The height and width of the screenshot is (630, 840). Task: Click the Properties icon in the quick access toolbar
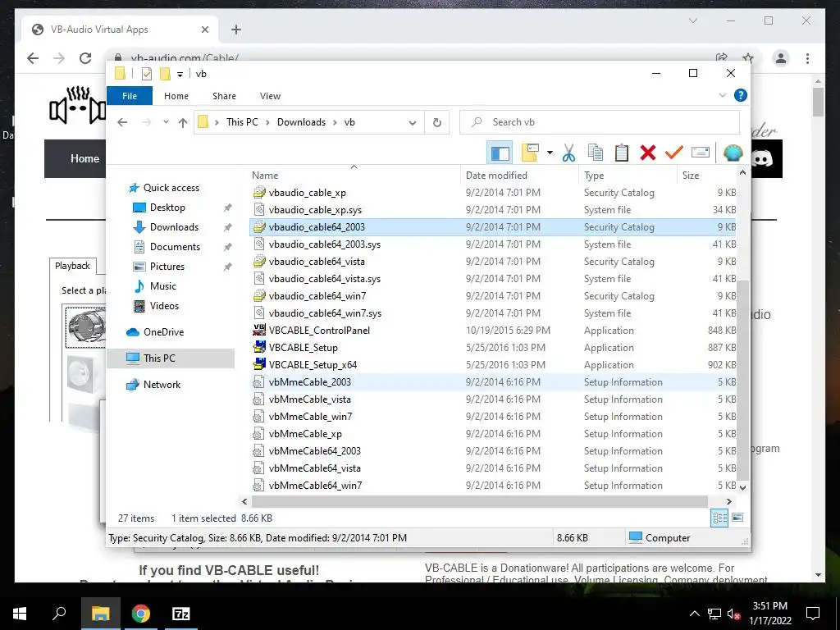(x=146, y=74)
